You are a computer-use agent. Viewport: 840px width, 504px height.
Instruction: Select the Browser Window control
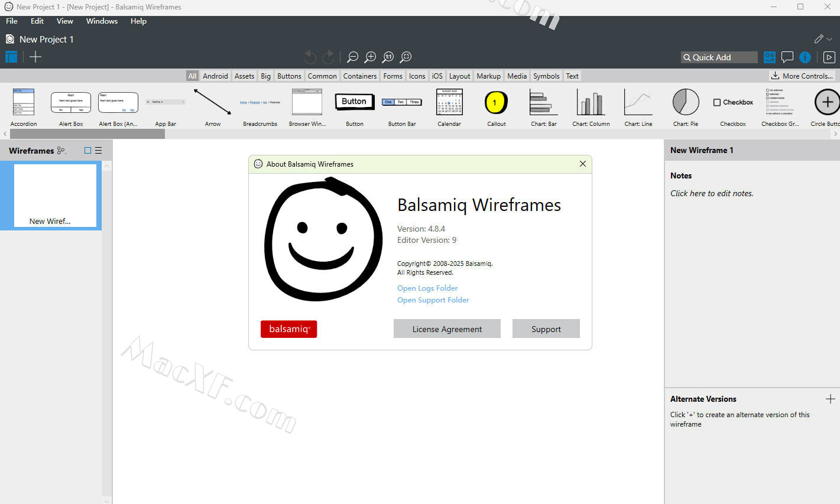click(307, 108)
